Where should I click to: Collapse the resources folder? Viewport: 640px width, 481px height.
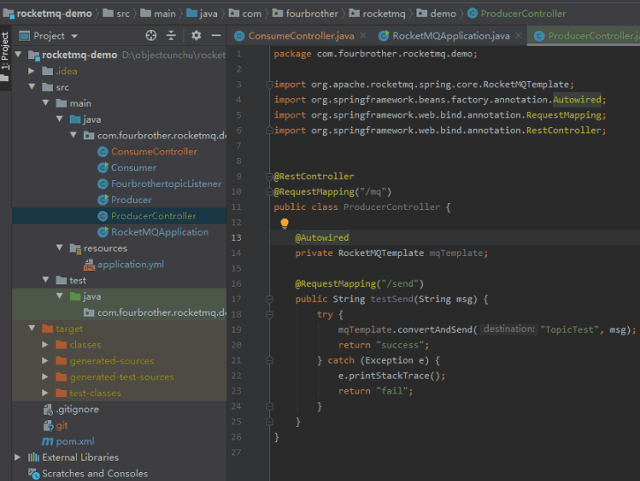[x=60, y=248]
